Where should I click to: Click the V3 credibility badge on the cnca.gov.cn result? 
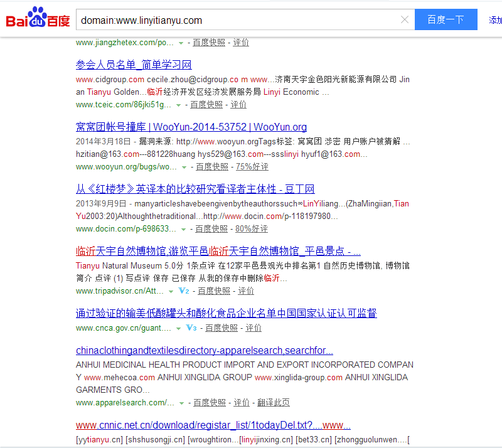[191, 328]
